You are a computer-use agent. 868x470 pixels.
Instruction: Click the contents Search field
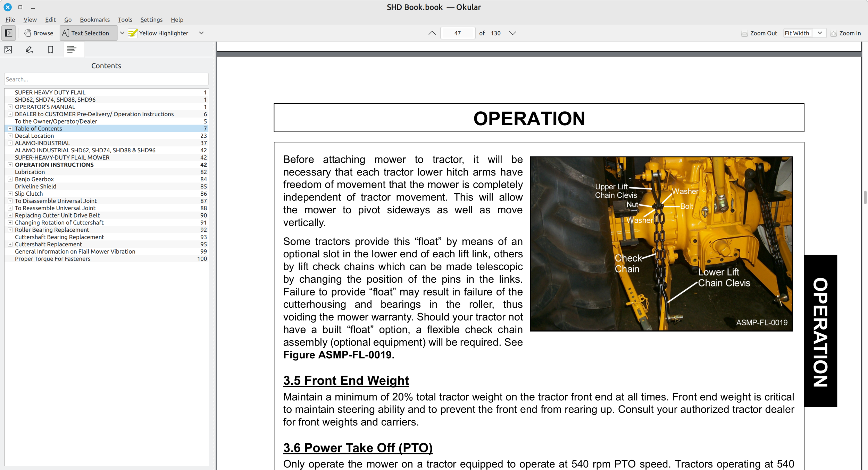pos(106,79)
